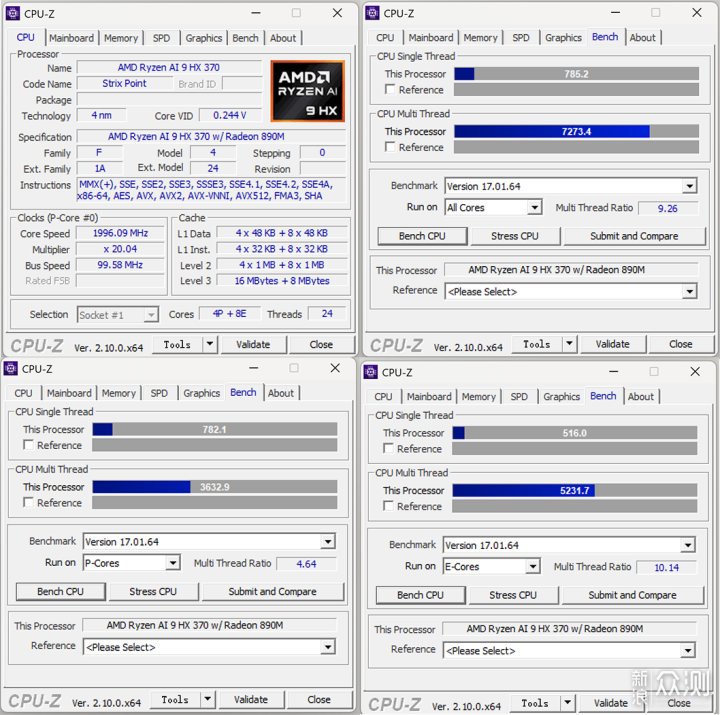Enable Multi Thread Reference checkbox in bottom-left window
Image resolution: width=720 pixels, height=715 pixels.
pyautogui.click(x=28, y=502)
